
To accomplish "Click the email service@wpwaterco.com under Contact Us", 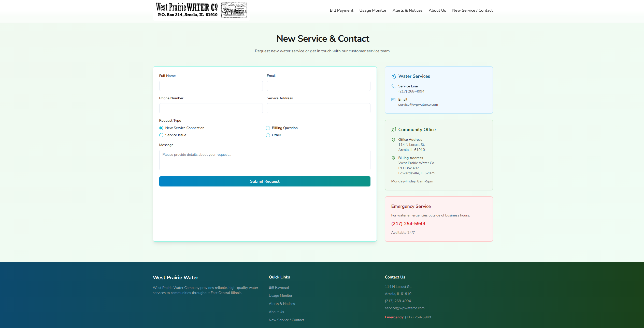I will [405, 308].
